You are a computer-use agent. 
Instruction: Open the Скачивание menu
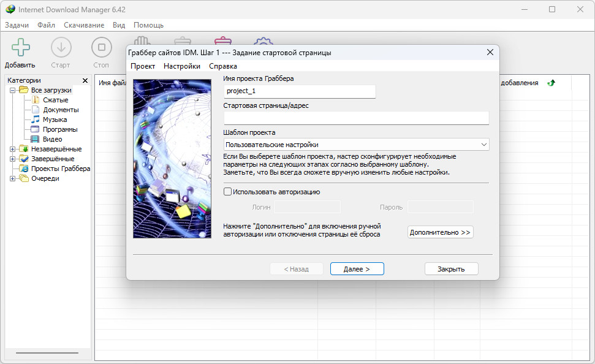click(84, 25)
